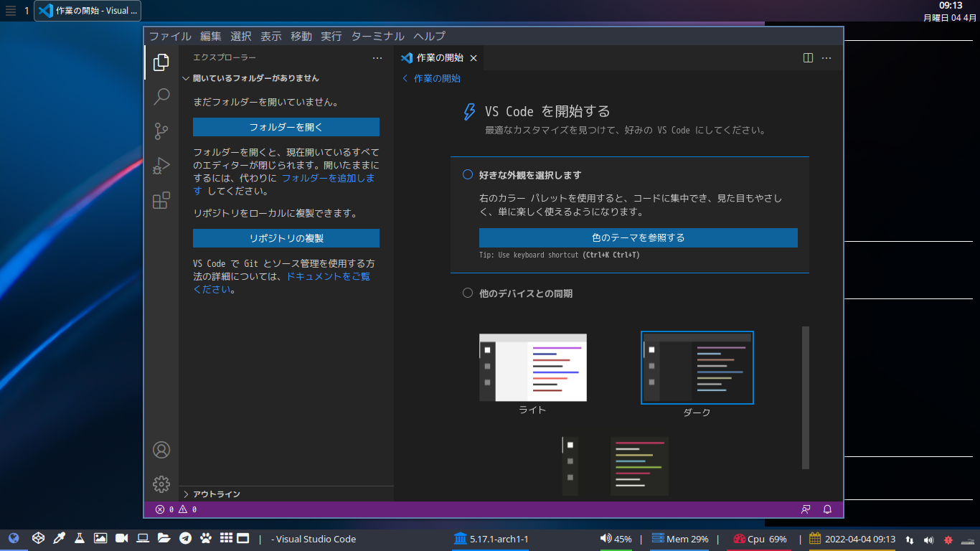
Task: Click the 2022-04-04 09:13 calendar widget
Action: [852, 539]
